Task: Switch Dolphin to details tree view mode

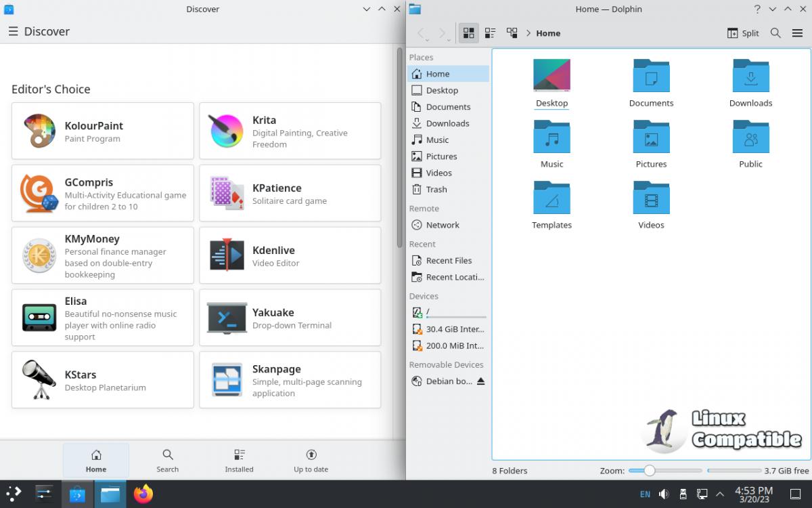Action: tap(512, 33)
